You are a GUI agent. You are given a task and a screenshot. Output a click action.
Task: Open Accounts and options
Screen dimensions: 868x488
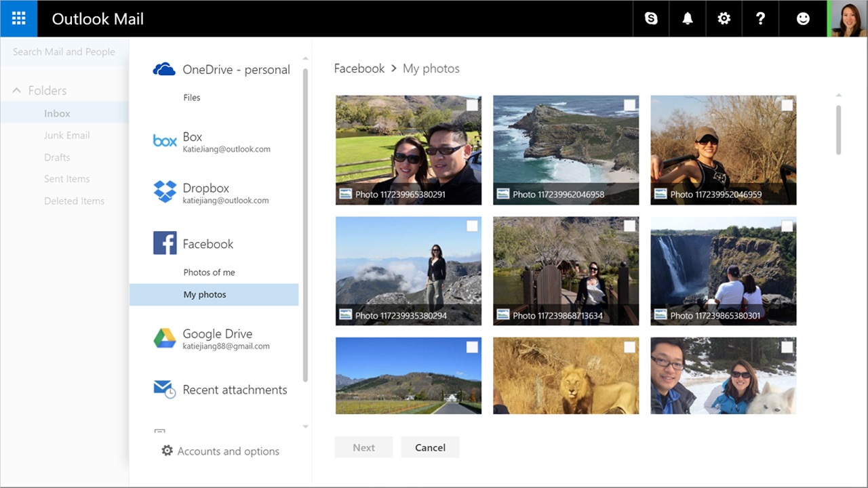tap(220, 451)
